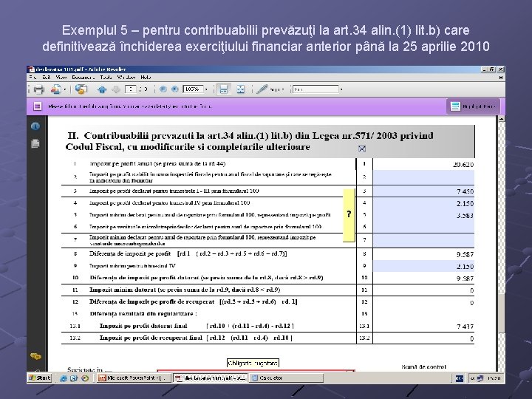This screenshot has width=532, height=399.
Task: Click the Windows Start button
Action: 40,378
